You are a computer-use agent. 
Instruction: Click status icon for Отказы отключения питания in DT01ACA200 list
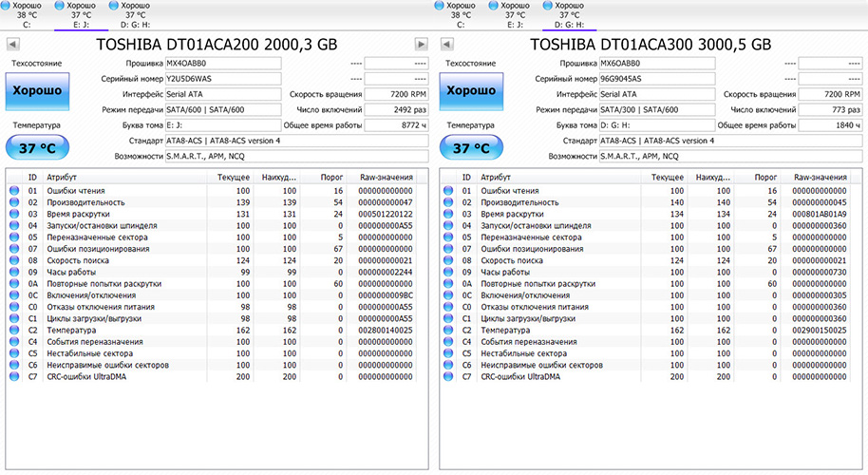pyautogui.click(x=14, y=307)
